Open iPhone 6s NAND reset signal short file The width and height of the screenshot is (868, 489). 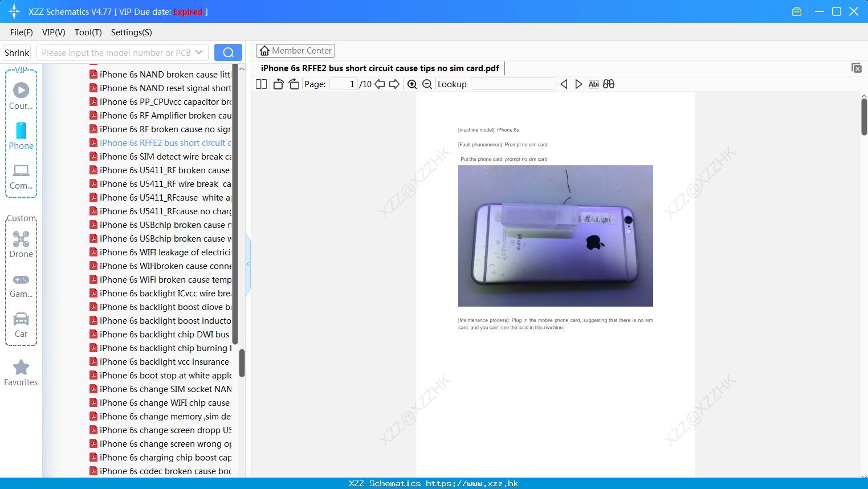point(161,88)
